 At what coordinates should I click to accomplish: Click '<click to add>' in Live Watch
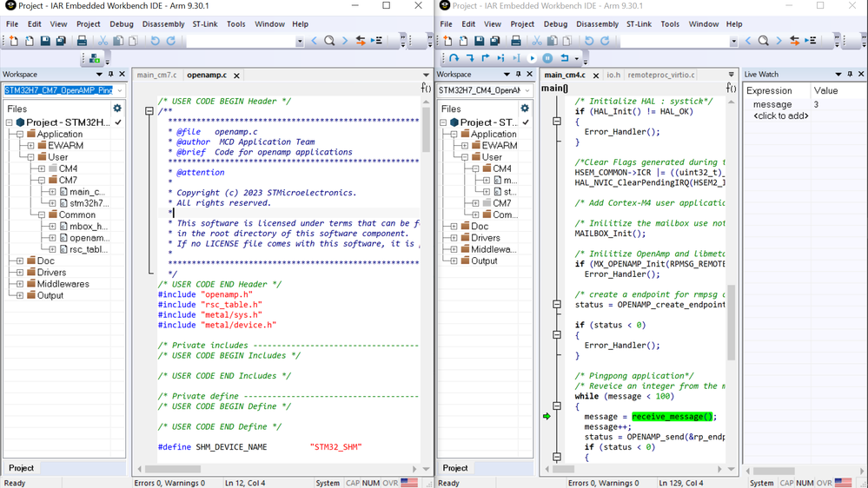(x=780, y=115)
